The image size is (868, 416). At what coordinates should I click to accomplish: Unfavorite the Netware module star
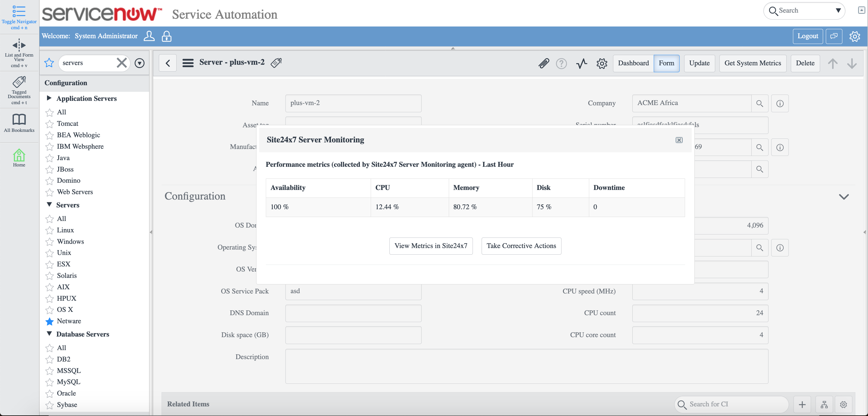(x=49, y=321)
